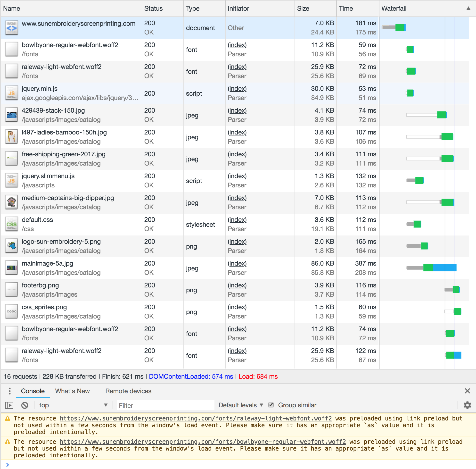Viewport: 476px width, 469px height.
Task: Clear the console with the no-entry icon
Action: pyautogui.click(x=24, y=405)
